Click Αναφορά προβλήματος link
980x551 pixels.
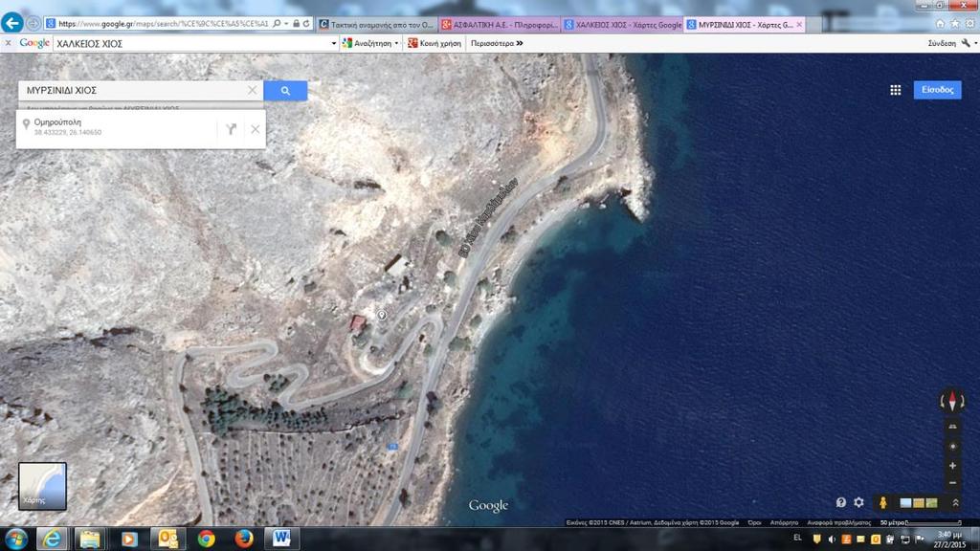(x=838, y=522)
